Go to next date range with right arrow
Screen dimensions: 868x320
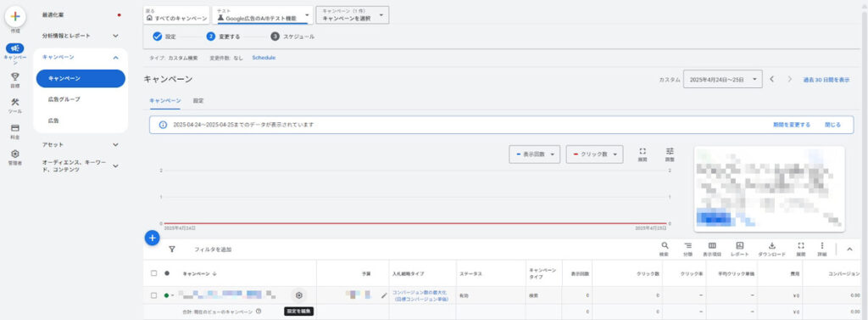click(x=790, y=79)
